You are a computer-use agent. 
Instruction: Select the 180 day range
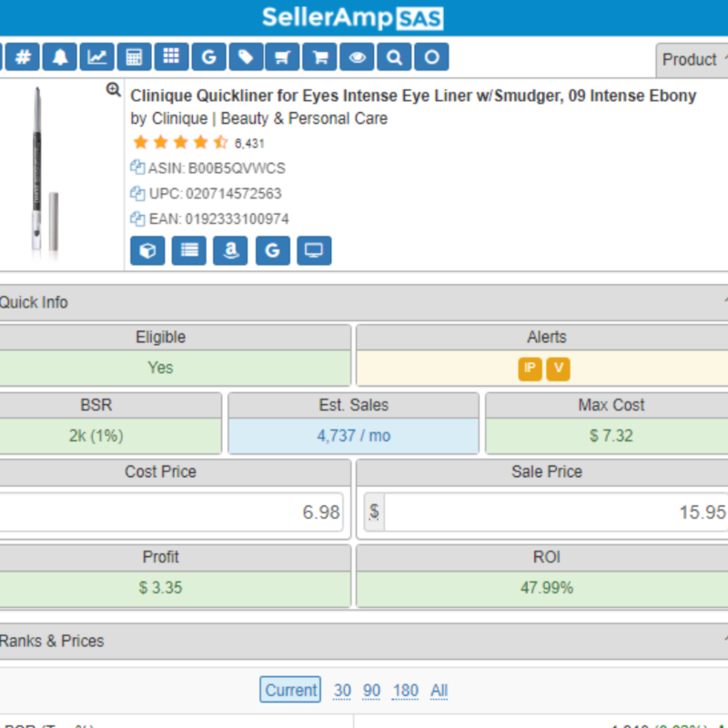point(405,691)
